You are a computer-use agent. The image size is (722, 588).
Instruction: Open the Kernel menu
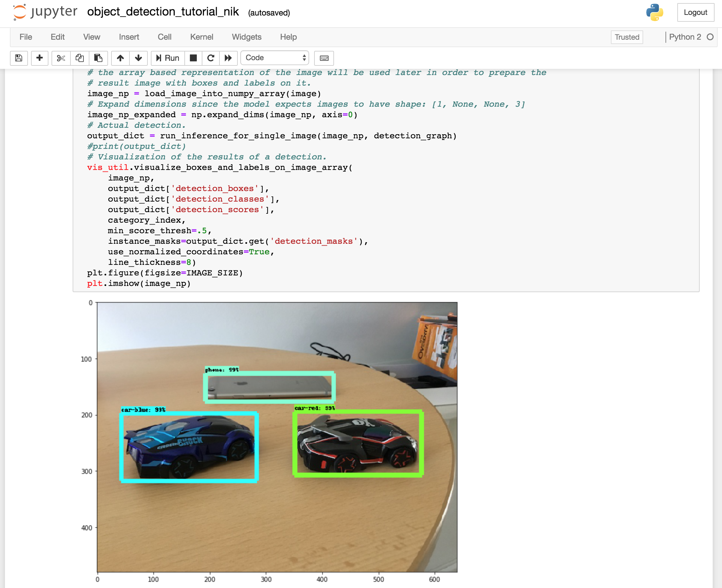point(202,37)
